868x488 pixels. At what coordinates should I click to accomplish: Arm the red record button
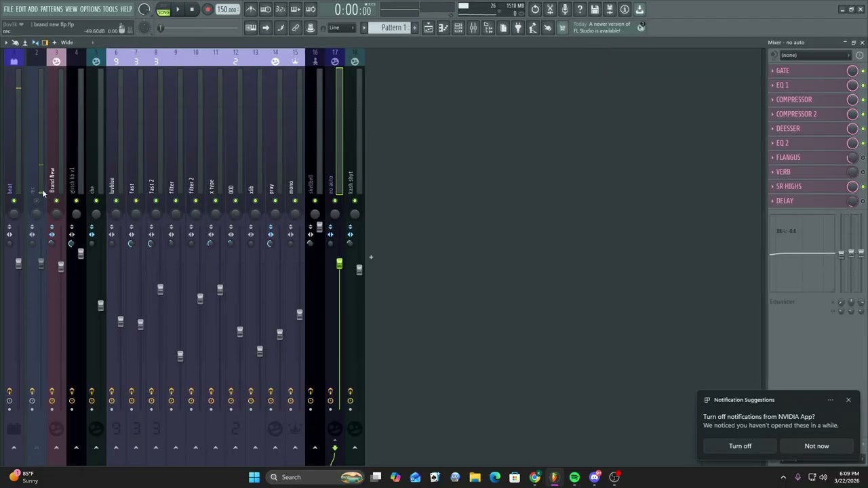[x=208, y=9]
